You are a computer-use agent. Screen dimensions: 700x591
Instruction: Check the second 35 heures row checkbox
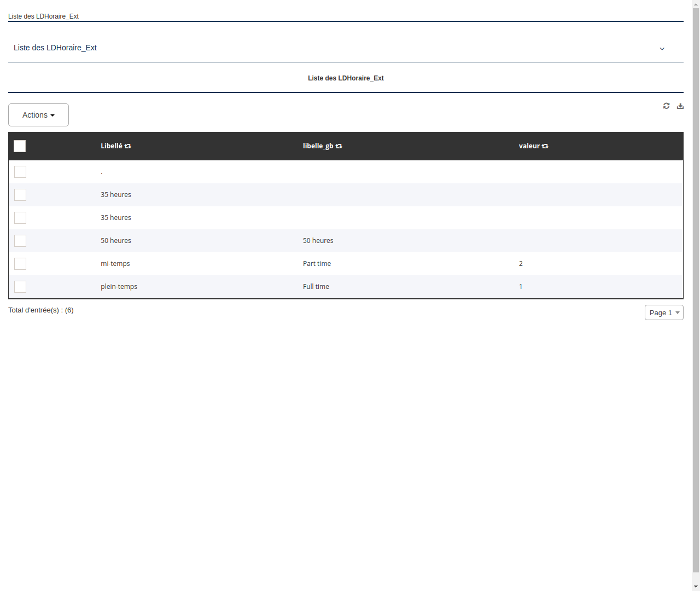[x=20, y=218]
